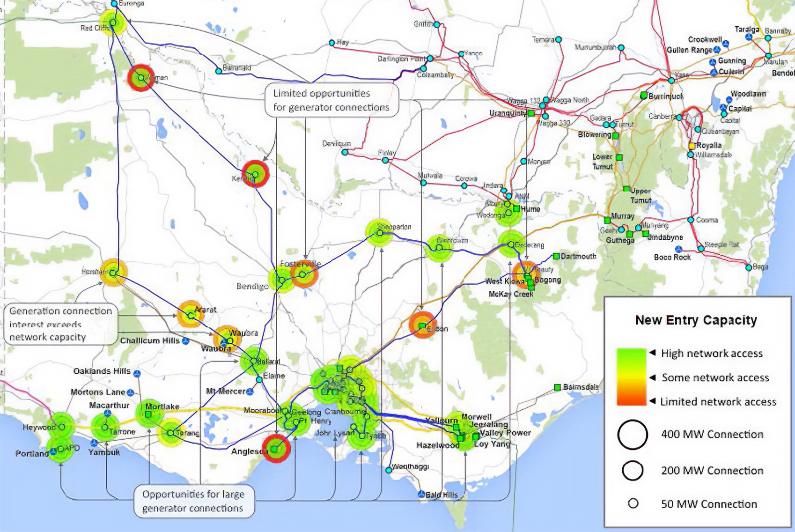Click the "New Entry Capacity" legend title

point(696,320)
